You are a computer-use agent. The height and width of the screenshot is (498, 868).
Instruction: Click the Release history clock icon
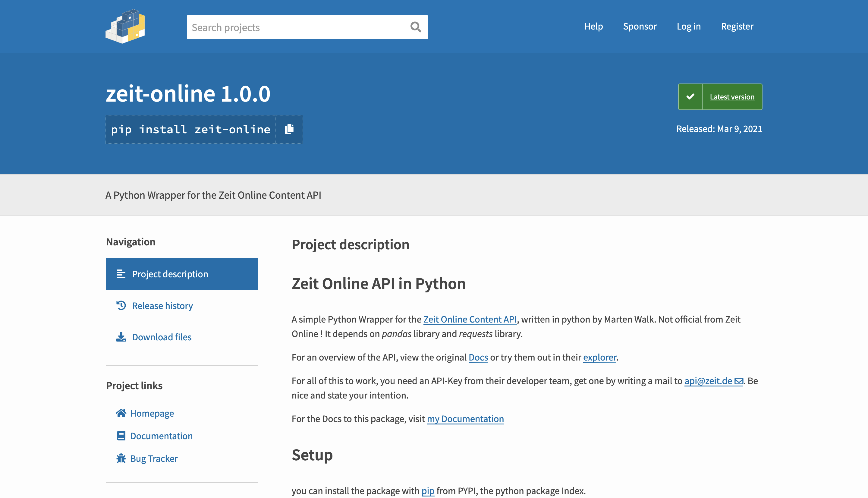click(121, 305)
